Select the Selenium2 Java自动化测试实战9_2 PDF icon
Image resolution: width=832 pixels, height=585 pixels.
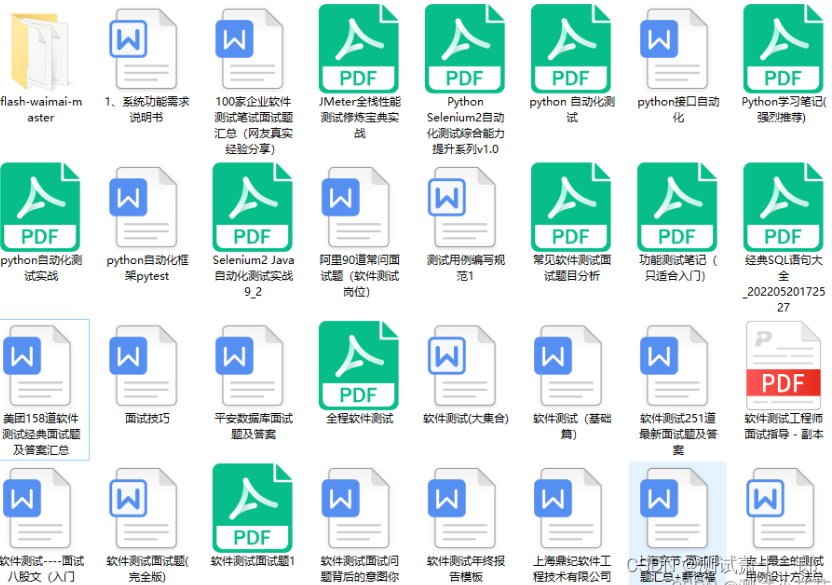(x=253, y=207)
